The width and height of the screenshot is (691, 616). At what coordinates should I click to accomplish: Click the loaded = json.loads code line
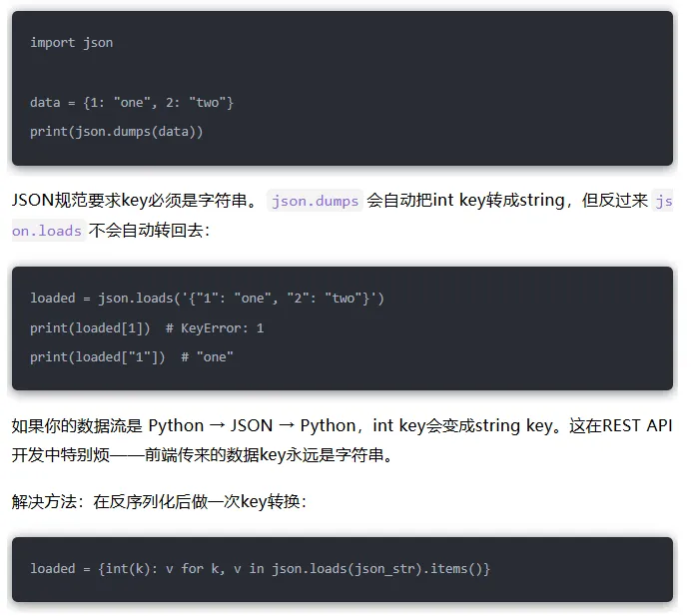click(x=207, y=299)
